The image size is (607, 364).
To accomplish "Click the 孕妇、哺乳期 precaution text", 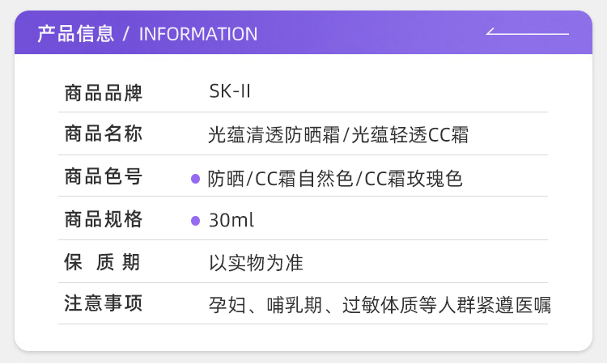I will tap(266, 306).
